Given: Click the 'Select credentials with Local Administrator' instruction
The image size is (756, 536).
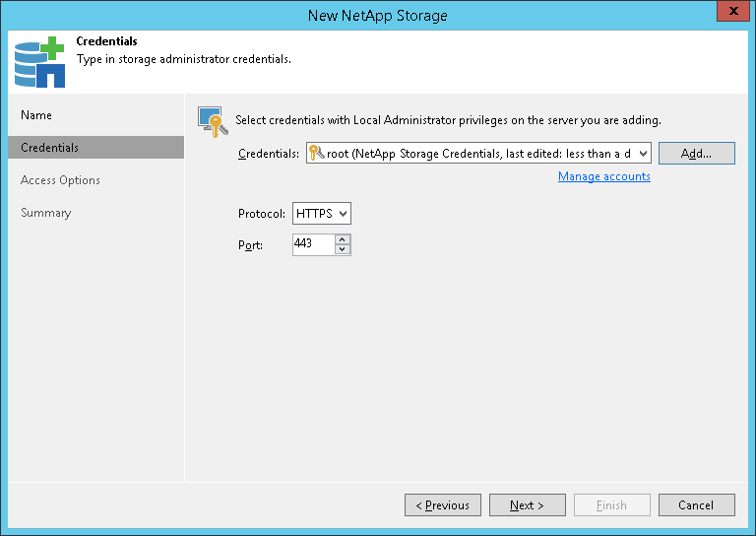Looking at the screenshot, I should [x=448, y=120].
